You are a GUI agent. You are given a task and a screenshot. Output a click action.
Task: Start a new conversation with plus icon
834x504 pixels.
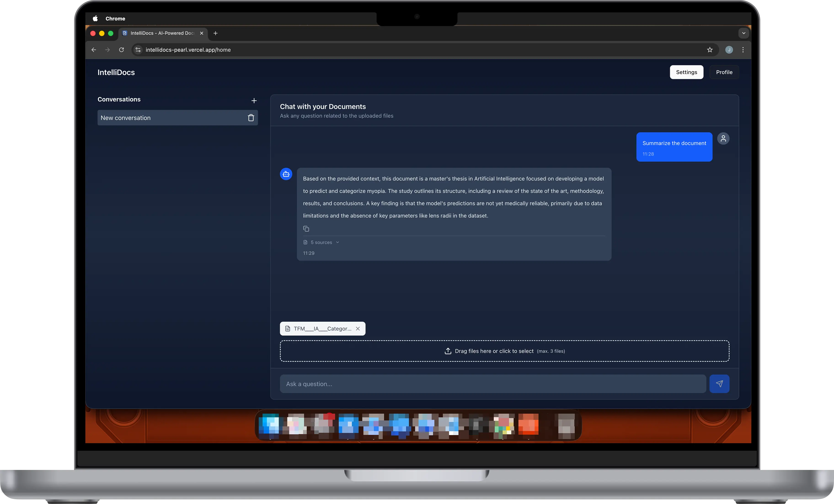254,101
